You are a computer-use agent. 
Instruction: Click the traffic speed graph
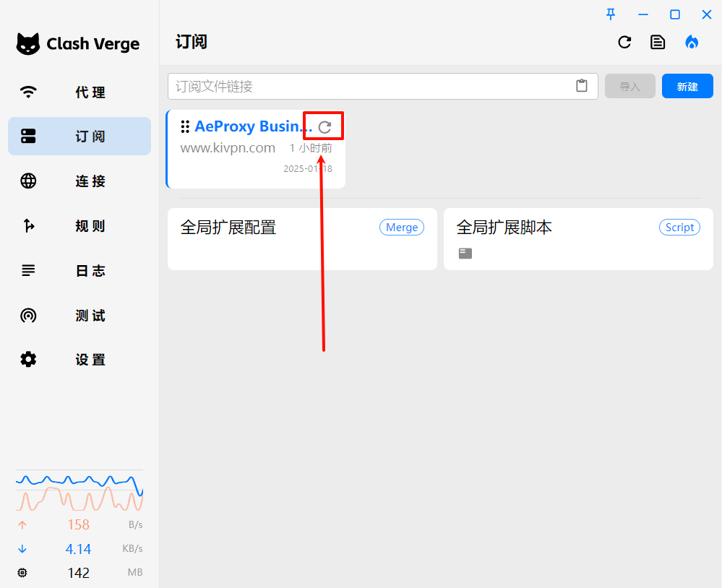pos(79,490)
